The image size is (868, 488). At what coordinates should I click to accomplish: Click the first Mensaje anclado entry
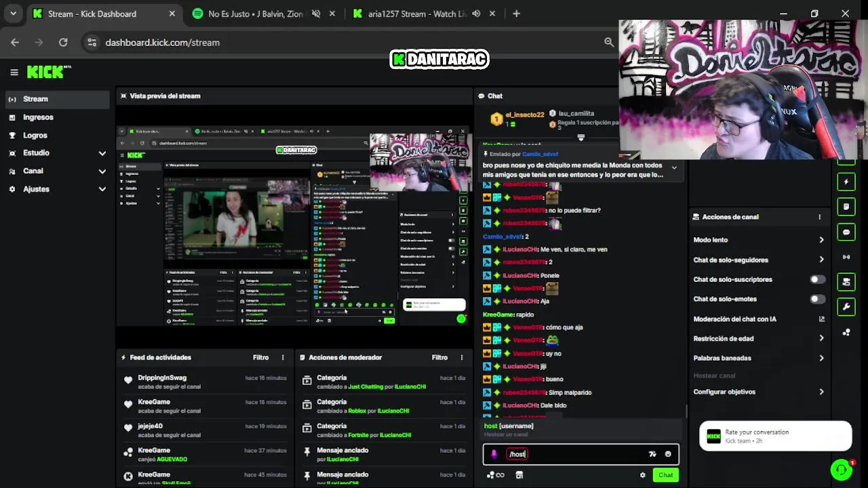[x=384, y=455]
